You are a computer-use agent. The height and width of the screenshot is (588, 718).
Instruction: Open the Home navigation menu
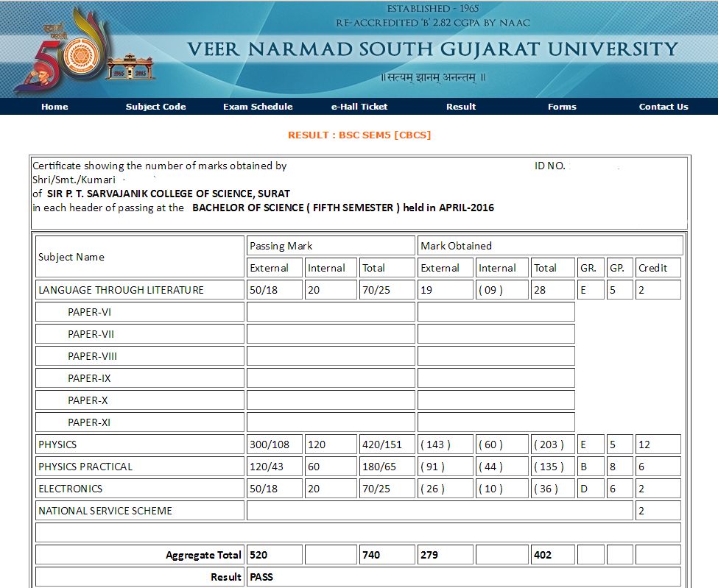click(54, 106)
